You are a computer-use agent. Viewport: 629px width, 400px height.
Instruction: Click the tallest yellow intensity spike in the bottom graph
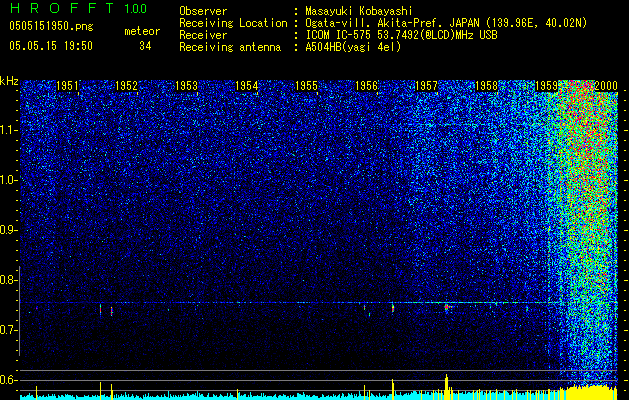tap(446, 386)
